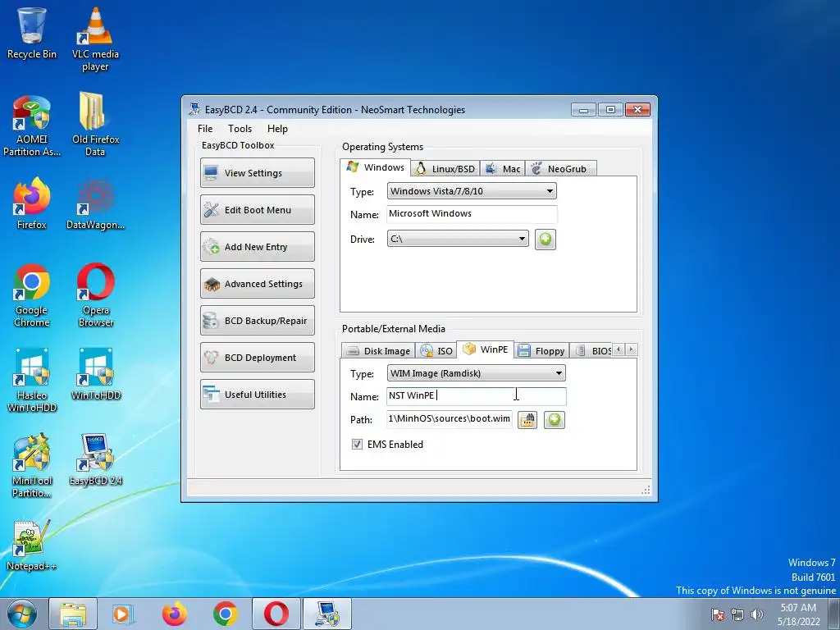Click Action Center flag tray icon

[x=718, y=614]
